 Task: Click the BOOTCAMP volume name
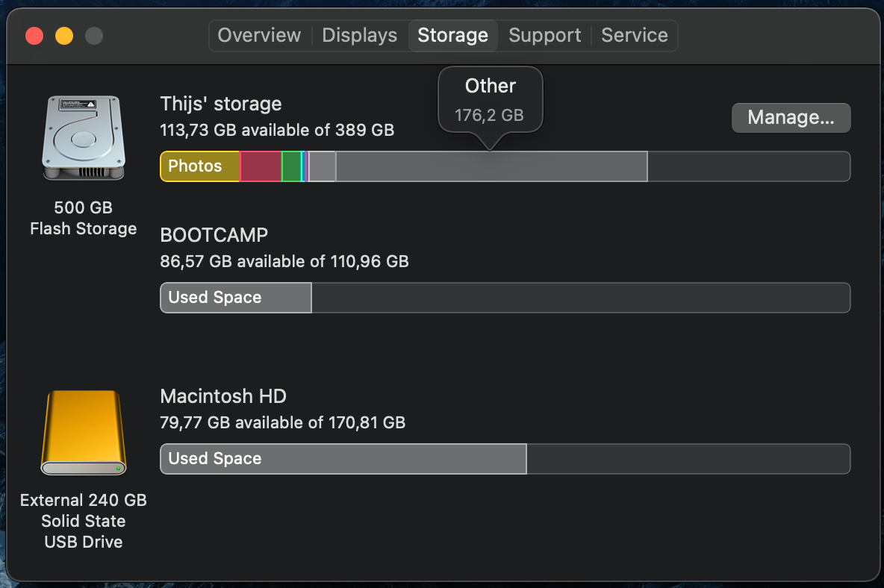214,235
